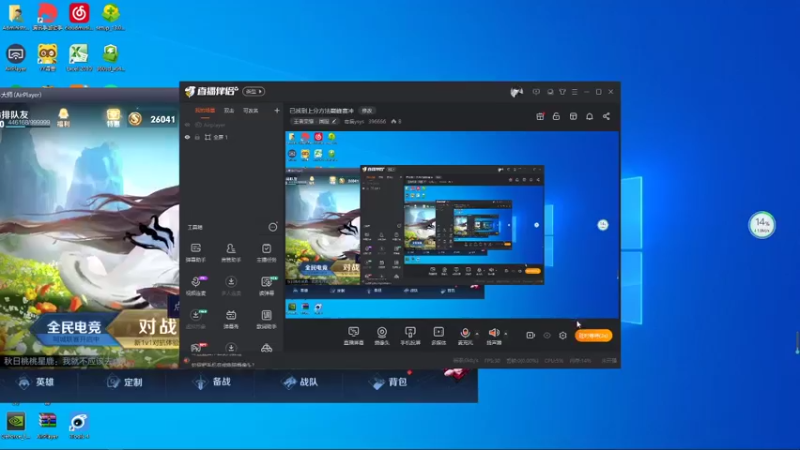Open hamburger main menu in title bar

coord(574,92)
